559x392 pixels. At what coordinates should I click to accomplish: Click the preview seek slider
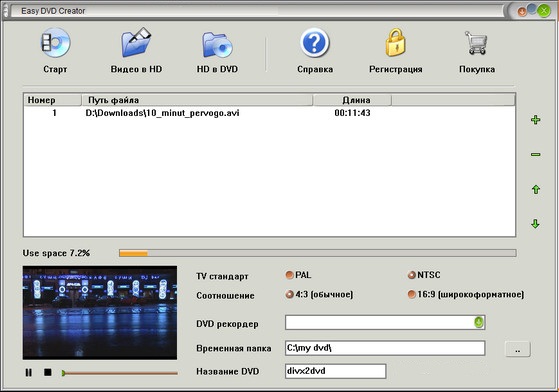click(x=119, y=373)
